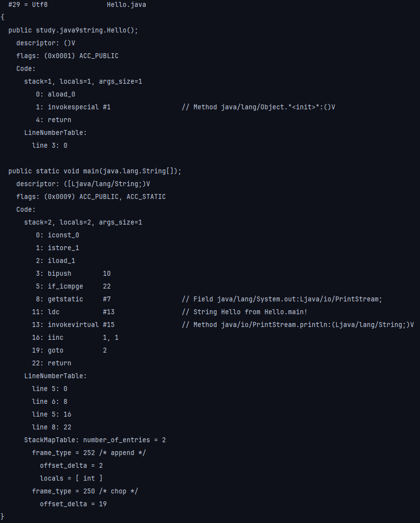
Task: Click the bipush 10 instruction
Action: [79, 274]
